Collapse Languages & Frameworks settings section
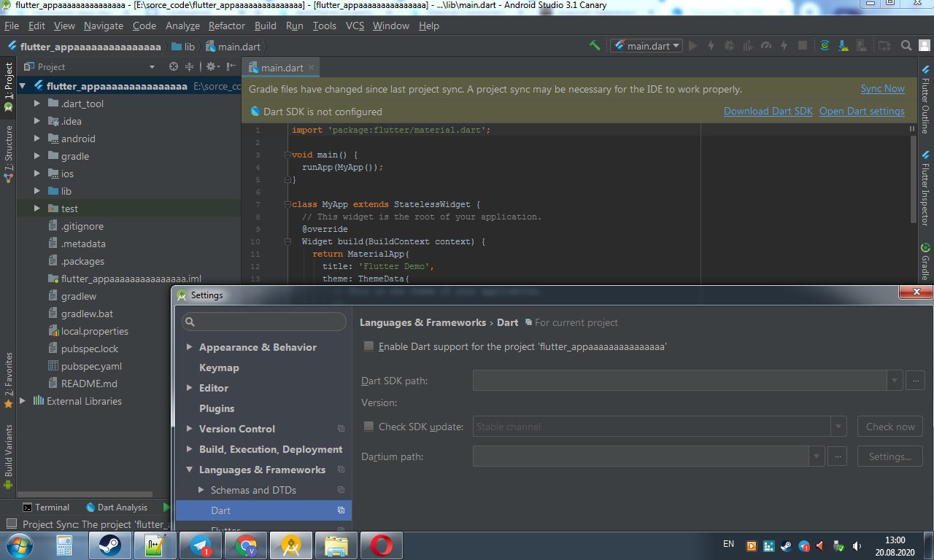This screenshot has height=560, width=934. [x=190, y=470]
